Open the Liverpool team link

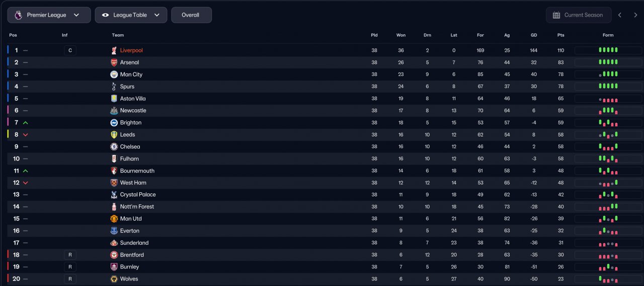pyautogui.click(x=131, y=50)
